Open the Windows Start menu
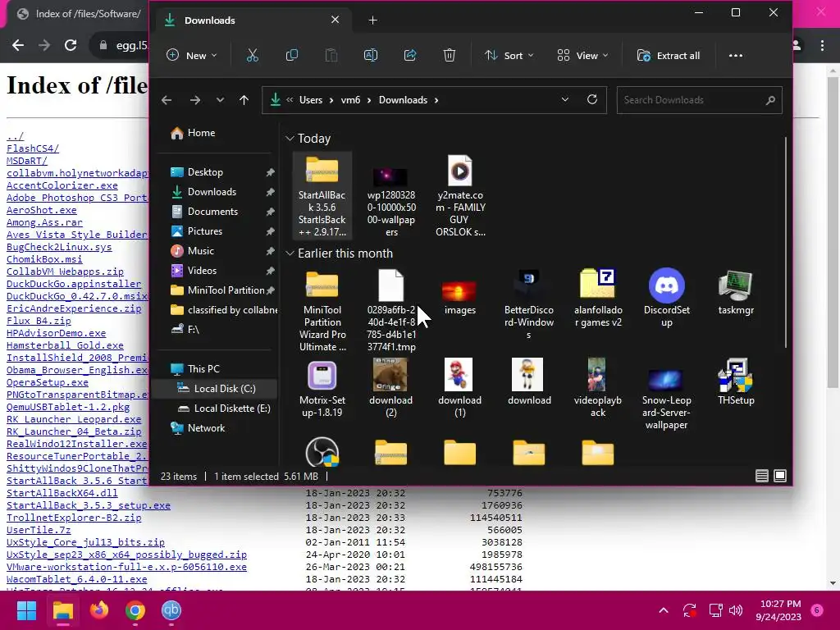The image size is (840, 630). [26, 610]
